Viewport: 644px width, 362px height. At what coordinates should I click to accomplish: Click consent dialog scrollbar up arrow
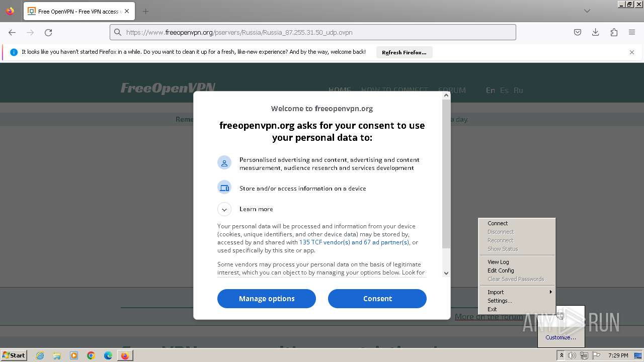[446, 96]
